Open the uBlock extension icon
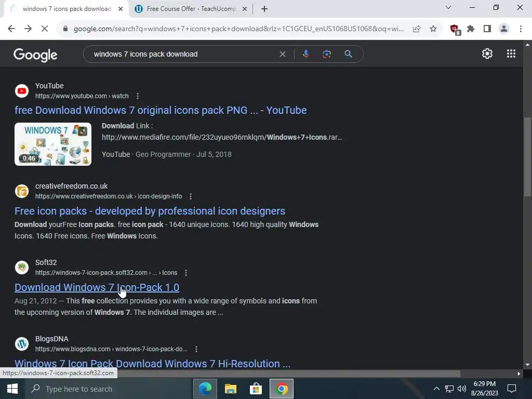The image size is (532, 399). pyautogui.click(x=455, y=30)
